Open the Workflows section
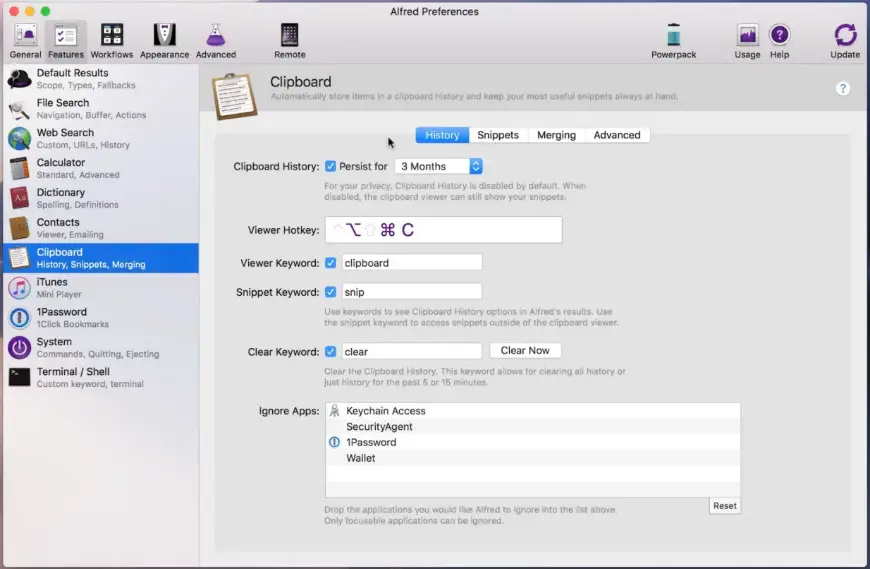870x569 pixels. pyautogui.click(x=112, y=41)
